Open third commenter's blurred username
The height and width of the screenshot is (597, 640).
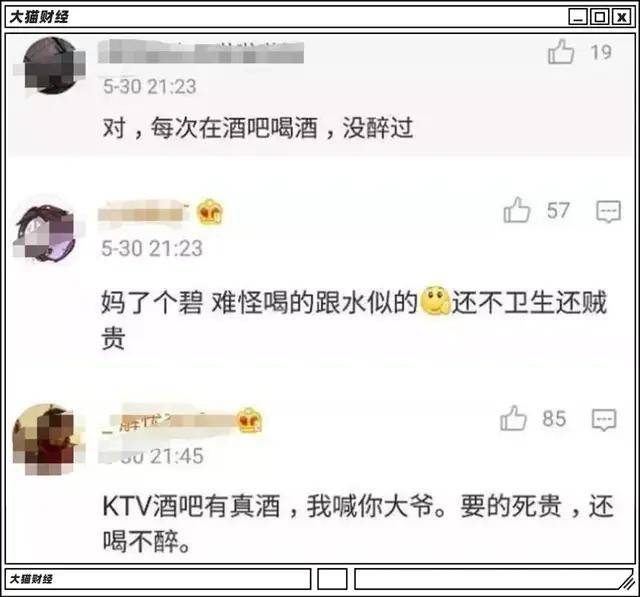(169, 420)
